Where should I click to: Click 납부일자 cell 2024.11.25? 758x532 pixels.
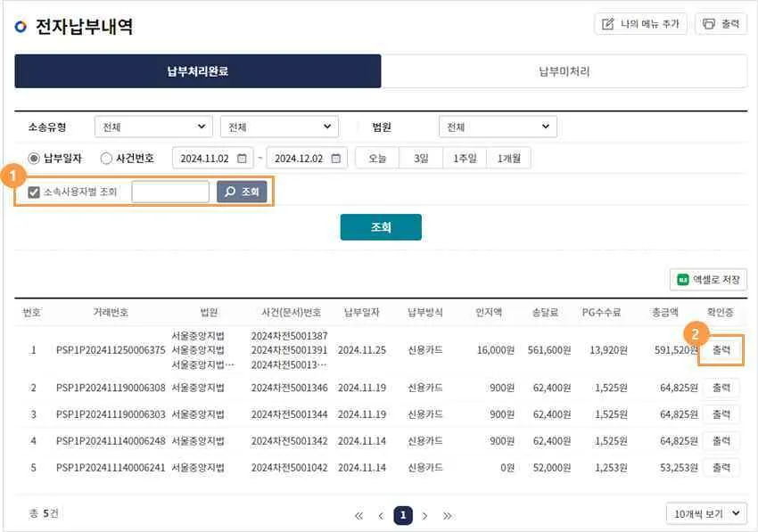(361, 350)
